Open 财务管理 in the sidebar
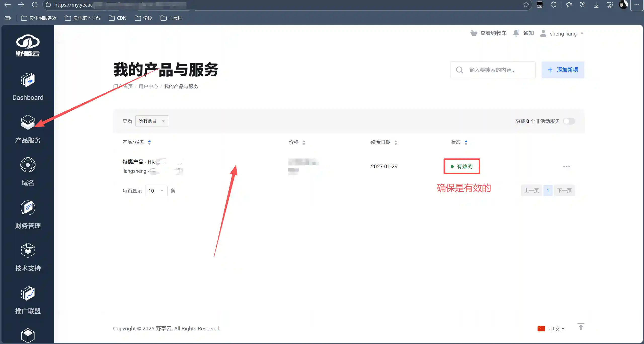Screen dimensions: 644x344 (x=28, y=215)
